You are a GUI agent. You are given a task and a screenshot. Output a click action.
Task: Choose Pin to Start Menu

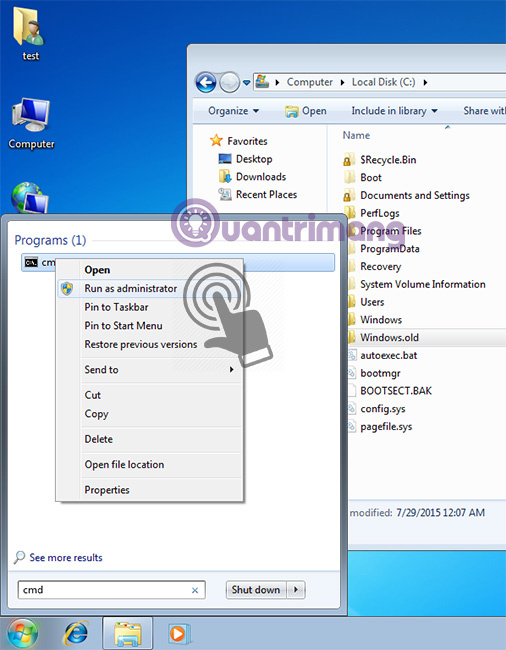click(149, 326)
